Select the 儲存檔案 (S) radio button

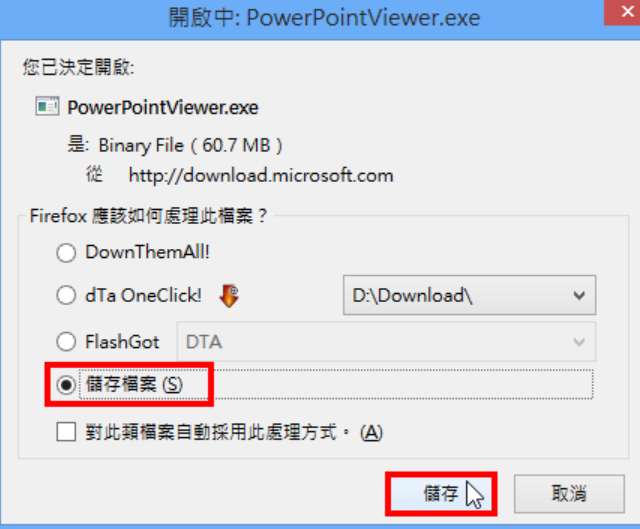point(66,385)
